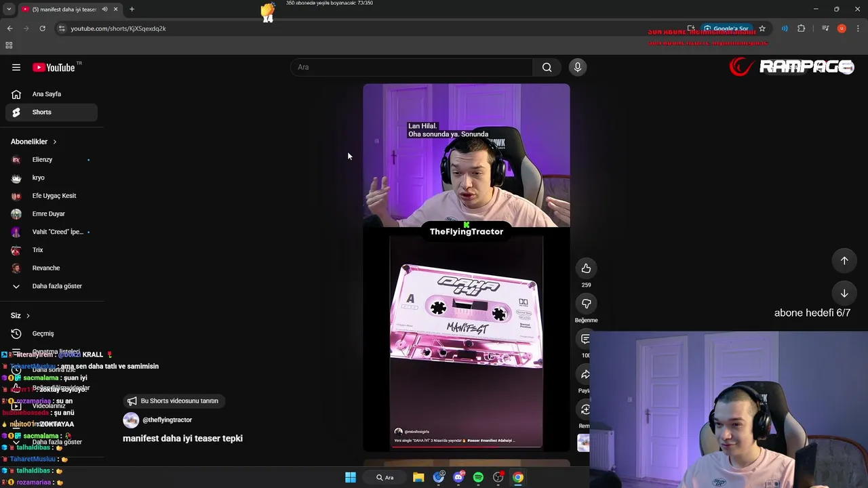Open File Explorer from the taskbar
The width and height of the screenshot is (868, 488).
(x=418, y=478)
